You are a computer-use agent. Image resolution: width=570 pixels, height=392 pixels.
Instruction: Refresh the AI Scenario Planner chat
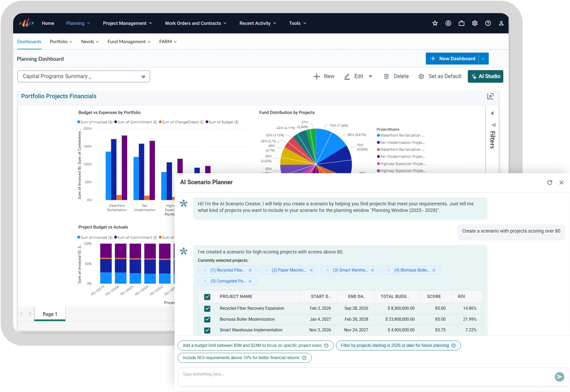[x=549, y=182]
